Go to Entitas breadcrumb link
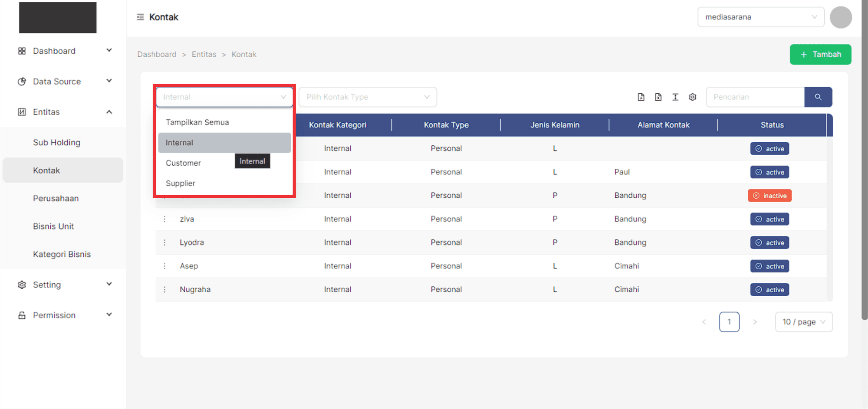Viewport: 868px width, 409px height. click(204, 54)
